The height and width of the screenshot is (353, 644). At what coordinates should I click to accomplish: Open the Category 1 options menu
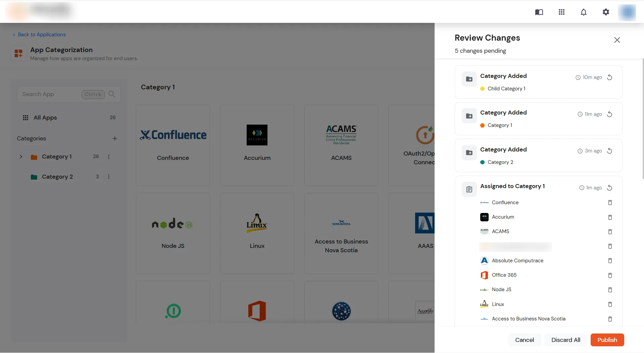109,157
